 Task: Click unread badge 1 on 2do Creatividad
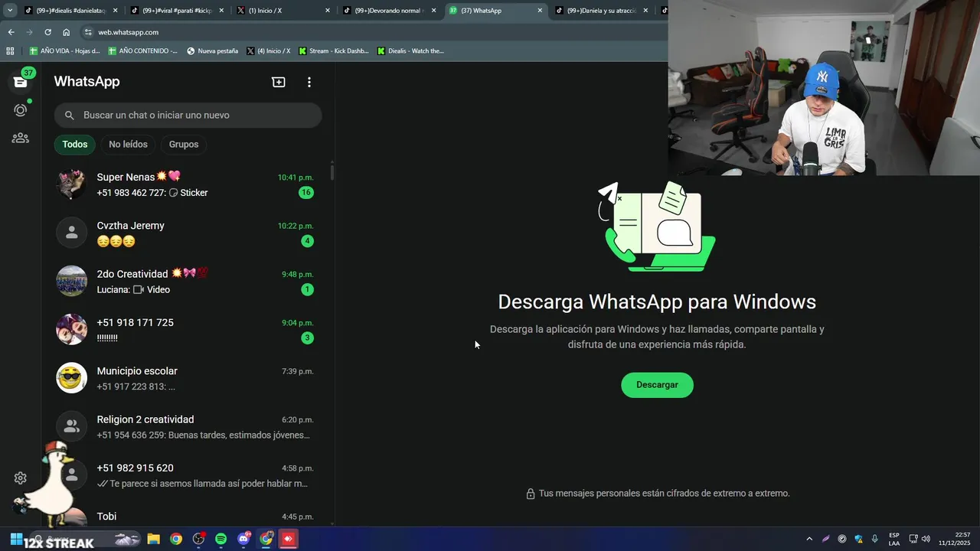coord(307,289)
